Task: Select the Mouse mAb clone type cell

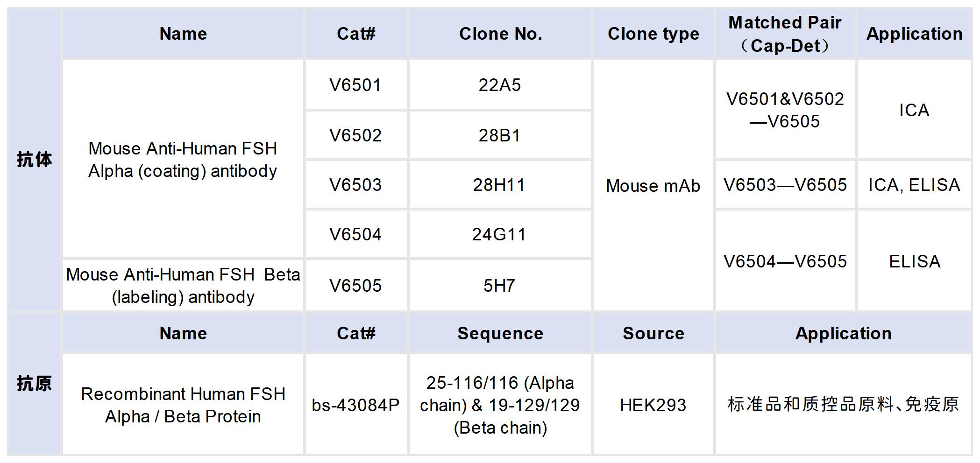Action: click(653, 186)
